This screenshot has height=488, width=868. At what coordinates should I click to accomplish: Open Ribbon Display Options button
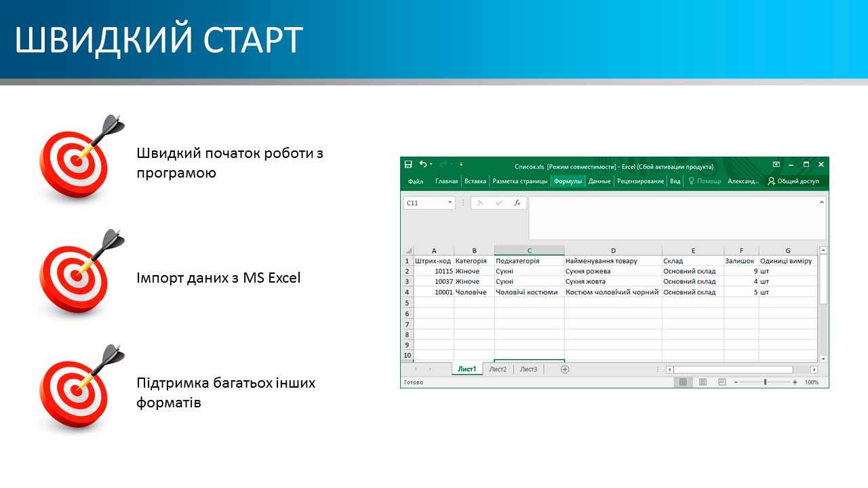[776, 164]
